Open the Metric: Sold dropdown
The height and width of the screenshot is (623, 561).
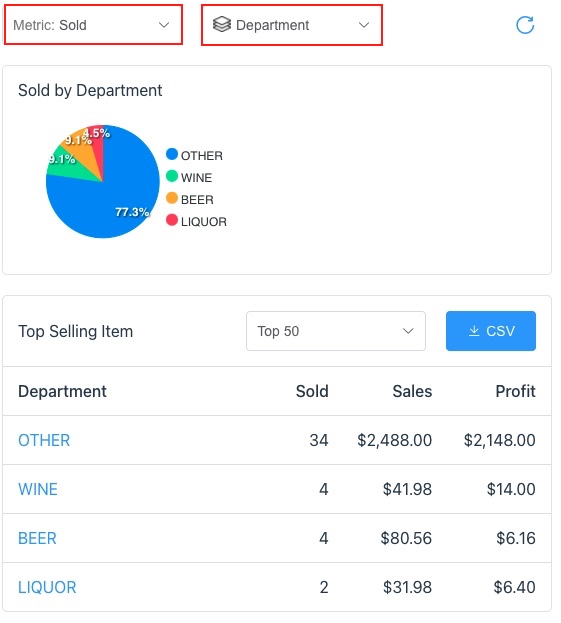pos(93,25)
